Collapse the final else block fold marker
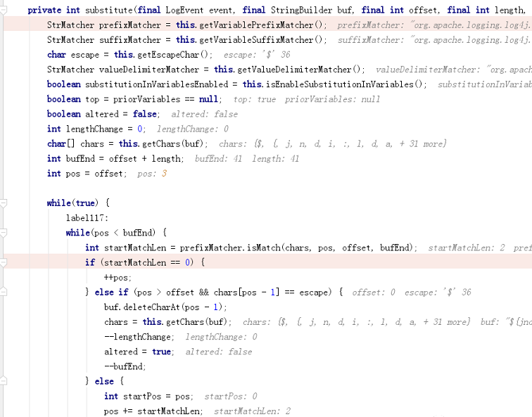 coord(3,381)
